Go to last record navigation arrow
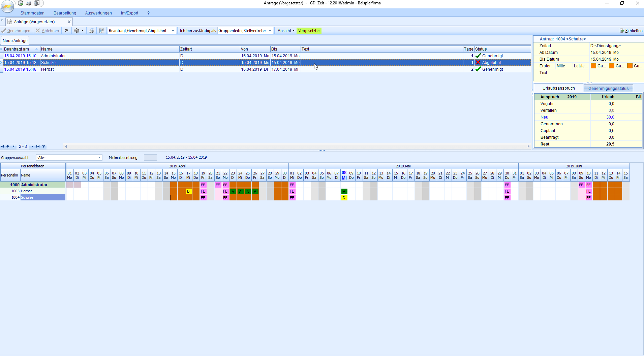Image resolution: width=644 pixels, height=356 pixels. [38, 147]
